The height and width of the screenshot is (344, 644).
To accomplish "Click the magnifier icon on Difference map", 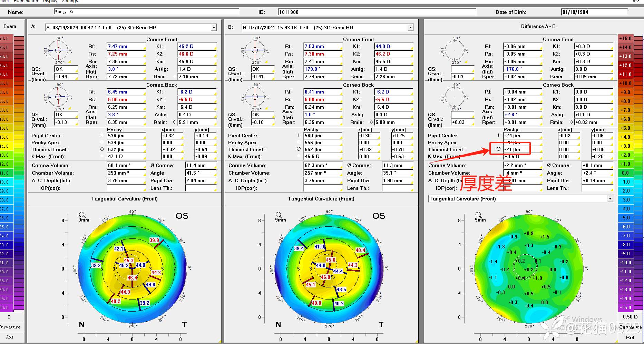I will click(x=478, y=215).
